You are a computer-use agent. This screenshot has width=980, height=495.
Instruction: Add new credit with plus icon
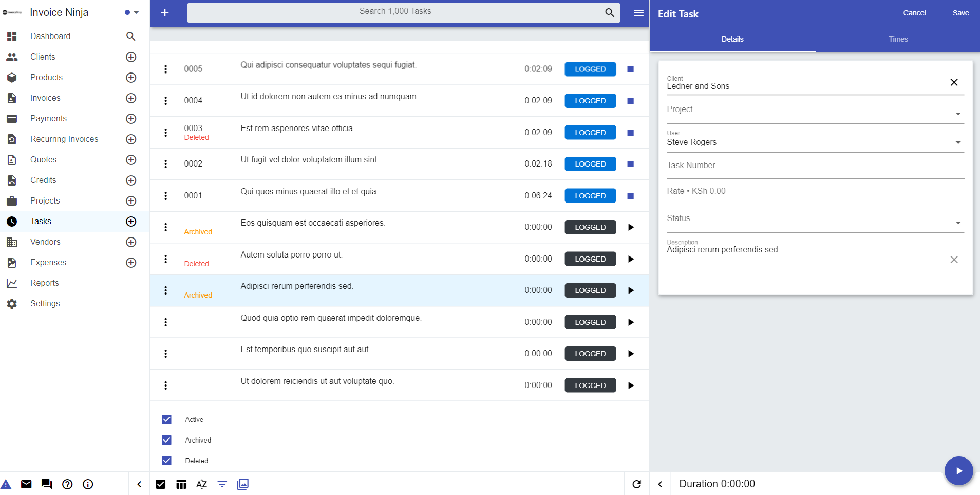click(x=131, y=180)
